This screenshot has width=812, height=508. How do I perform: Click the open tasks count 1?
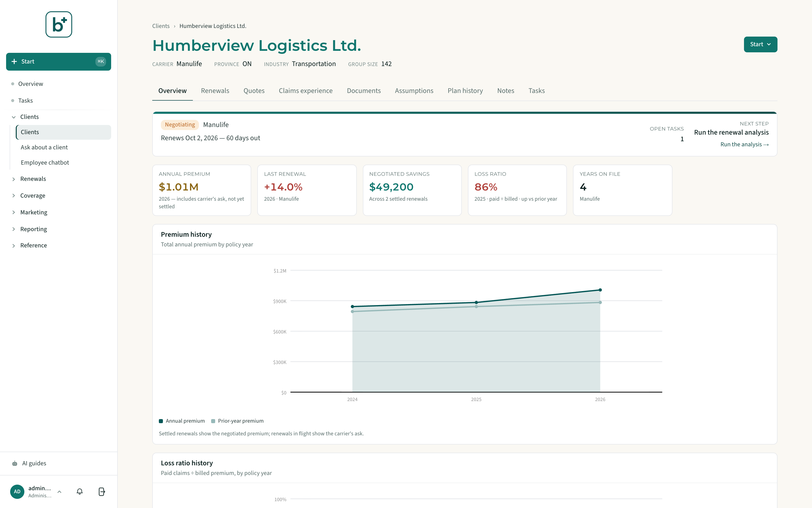click(682, 139)
